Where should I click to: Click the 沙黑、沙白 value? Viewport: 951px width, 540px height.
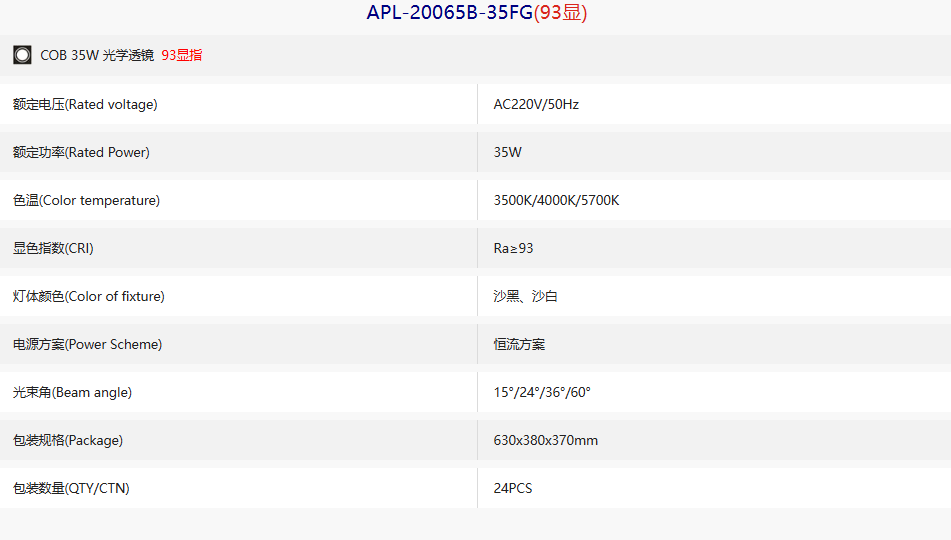[525, 296]
